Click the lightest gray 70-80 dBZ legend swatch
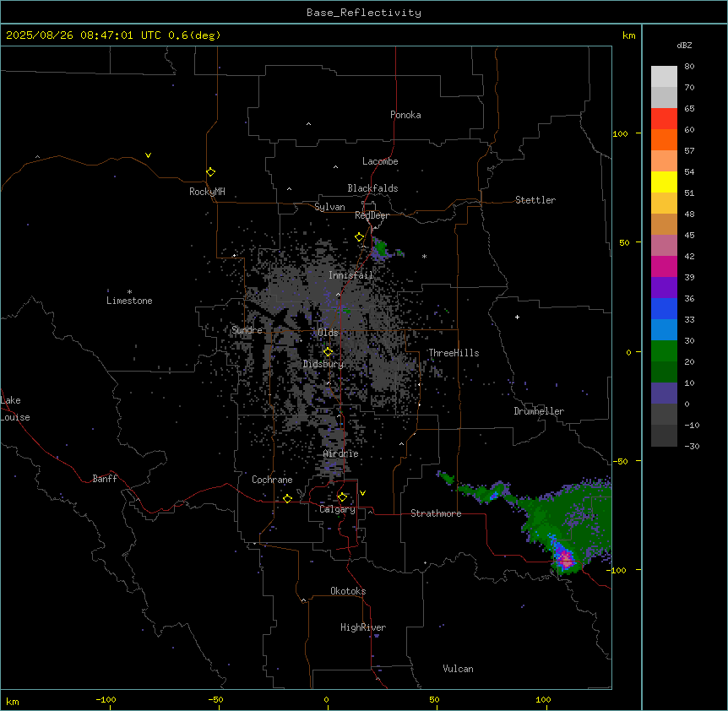 [664, 77]
